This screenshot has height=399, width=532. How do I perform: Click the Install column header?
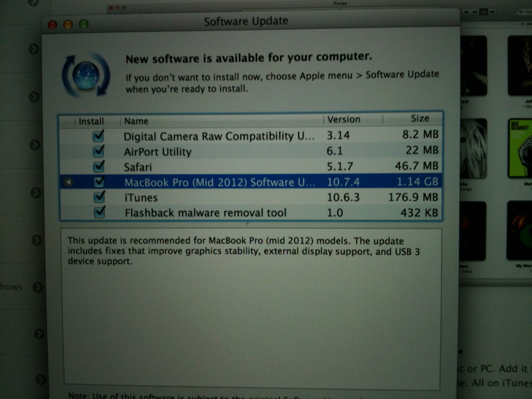91,121
